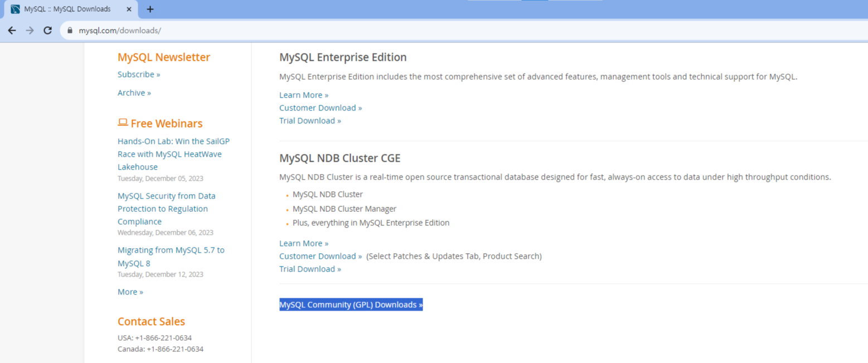Open MySQL Security from Data Protection webinar
The width and height of the screenshot is (868, 363).
point(167,209)
